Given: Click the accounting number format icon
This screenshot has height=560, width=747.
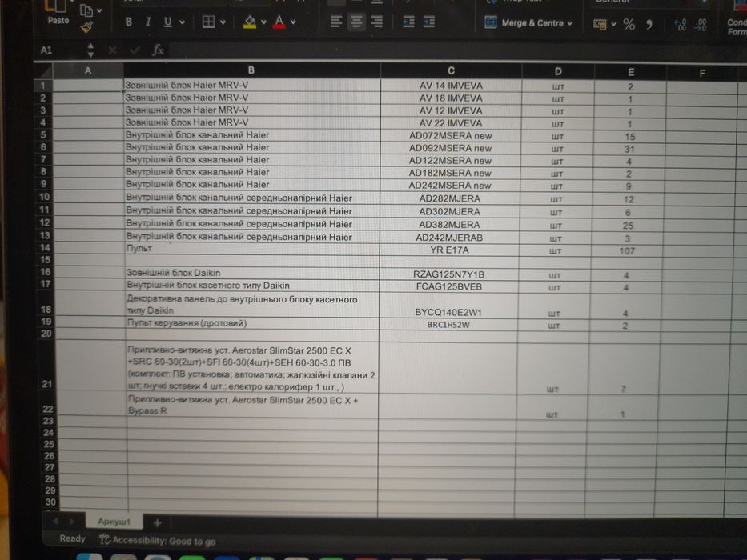Looking at the screenshot, I should pos(600,24).
